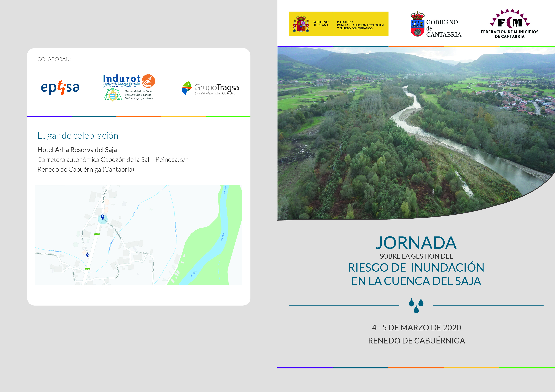
Task: Click the JORNADA title heading
Action: [x=416, y=243]
